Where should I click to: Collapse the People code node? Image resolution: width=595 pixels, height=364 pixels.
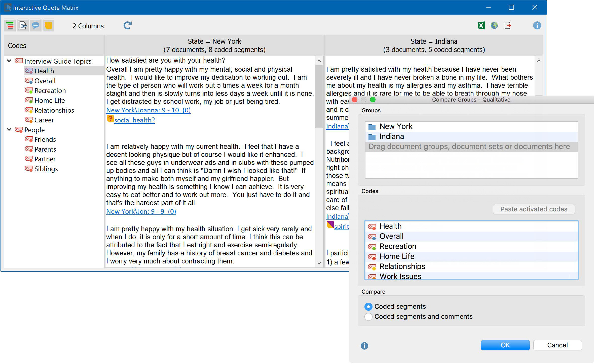[9, 129]
